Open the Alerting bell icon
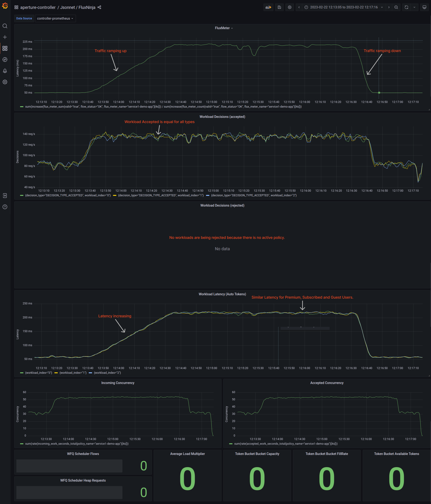 point(5,71)
